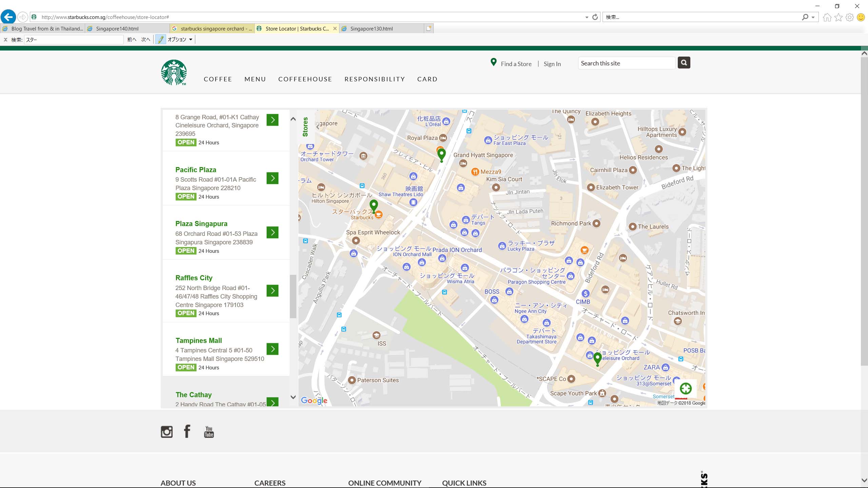The image size is (868, 488).
Task: Click the Find a Store link
Action: pyautogui.click(x=516, y=64)
